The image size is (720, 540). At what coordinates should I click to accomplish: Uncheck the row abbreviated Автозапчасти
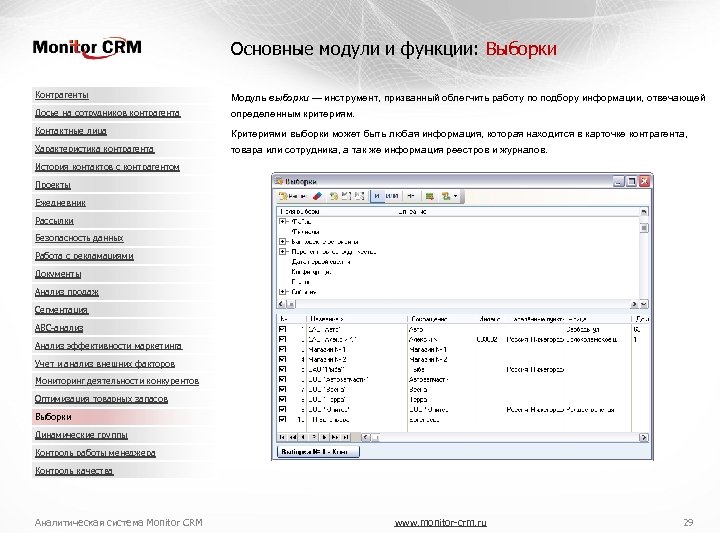pos(282,379)
